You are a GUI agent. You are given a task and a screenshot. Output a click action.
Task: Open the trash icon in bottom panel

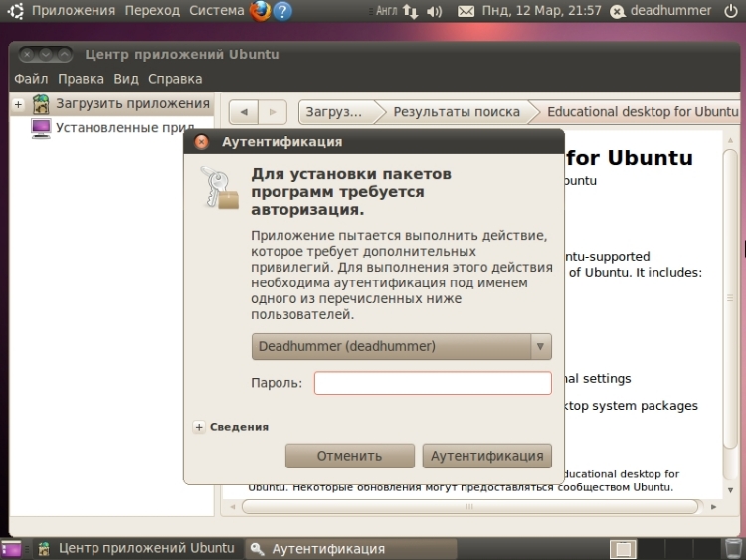(x=733, y=548)
